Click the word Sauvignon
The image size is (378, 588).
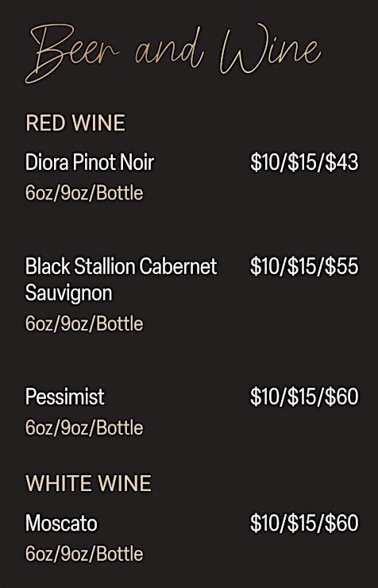pos(68,293)
